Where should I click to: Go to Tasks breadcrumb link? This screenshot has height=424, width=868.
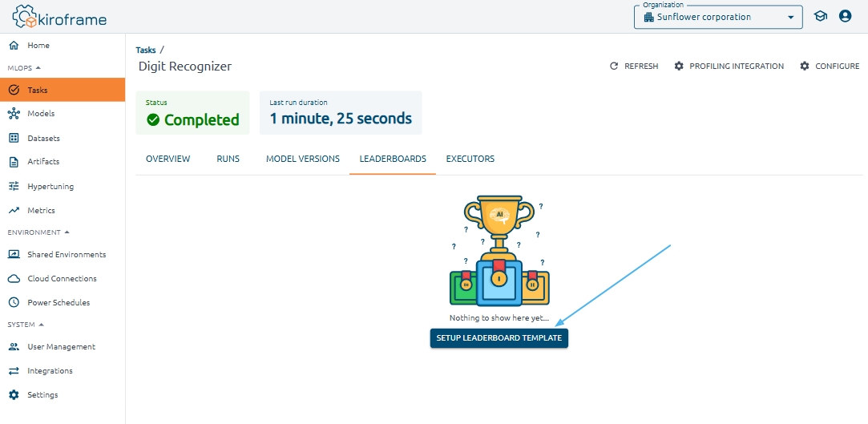click(146, 50)
